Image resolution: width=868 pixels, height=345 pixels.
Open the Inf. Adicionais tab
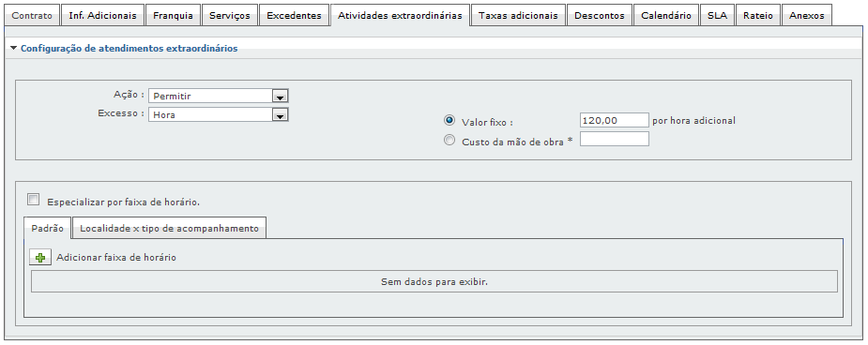coord(103,16)
